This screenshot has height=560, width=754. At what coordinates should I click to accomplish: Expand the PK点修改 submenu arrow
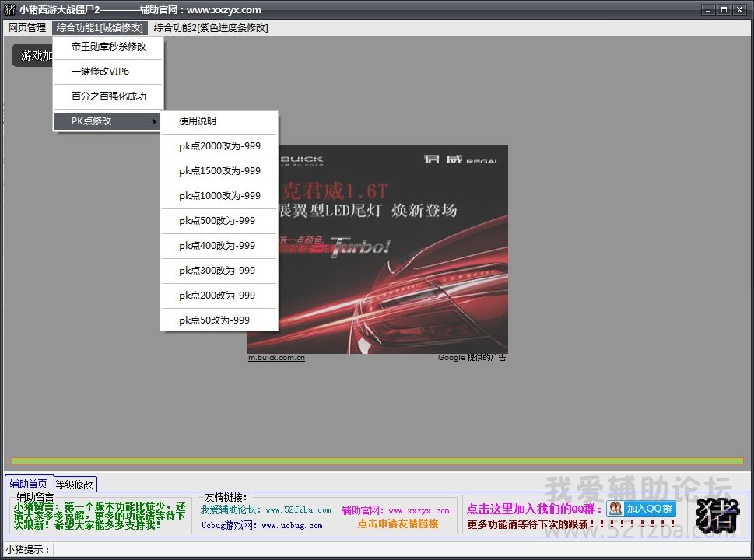click(155, 121)
